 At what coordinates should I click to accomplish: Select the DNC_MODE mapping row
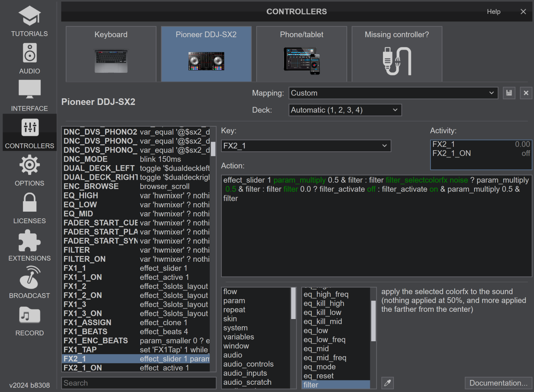coord(136,159)
